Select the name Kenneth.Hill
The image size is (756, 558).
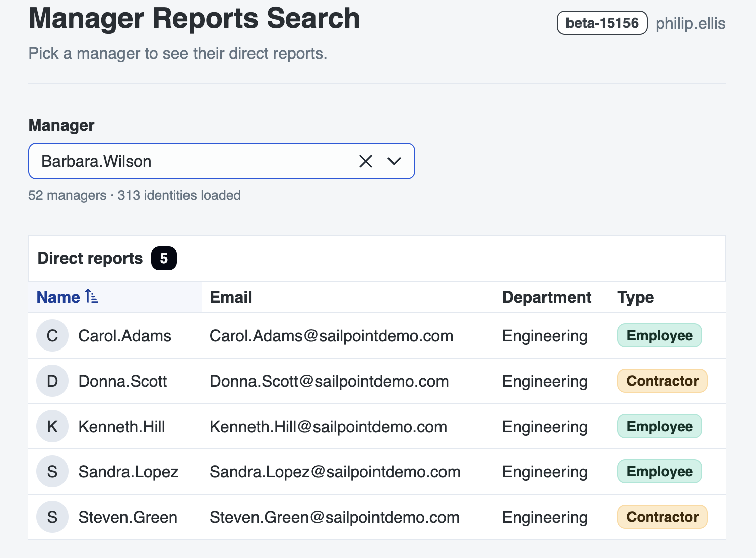click(x=122, y=427)
